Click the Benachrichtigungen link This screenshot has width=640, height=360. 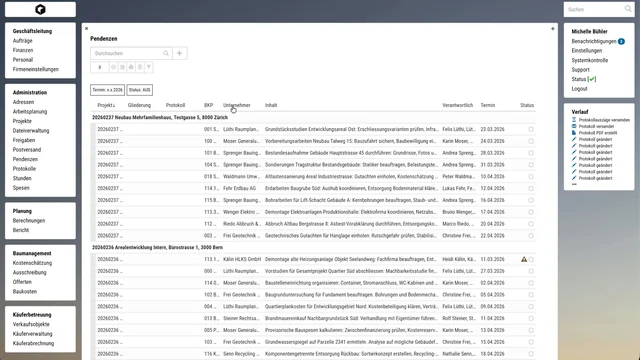594,41
